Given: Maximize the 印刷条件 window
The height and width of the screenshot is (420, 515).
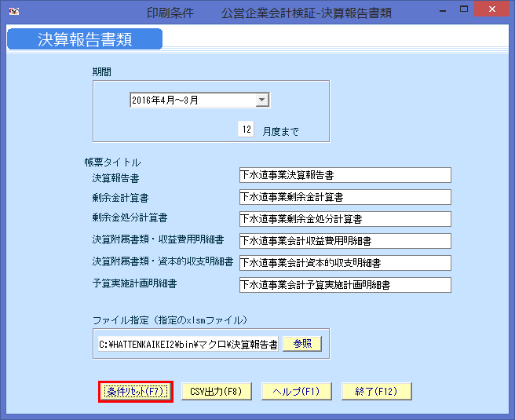Looking at the screenshot, I should [464, 9].
